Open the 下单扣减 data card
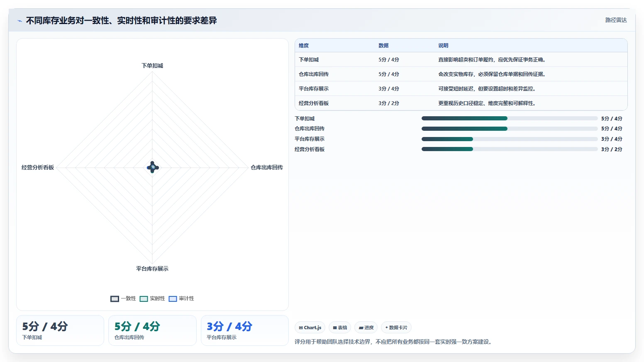 pyautogui.click(x=60, y=330)
